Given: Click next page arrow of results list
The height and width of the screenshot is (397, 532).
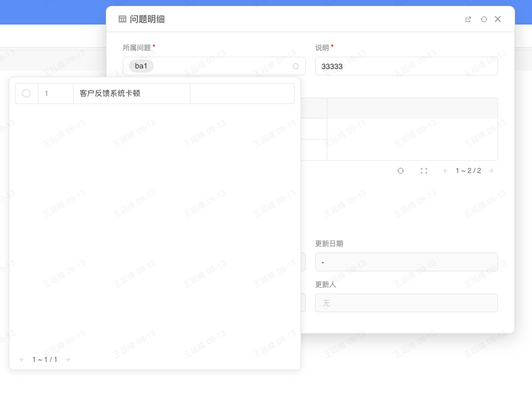Looking at the screenshot, I should coord(67,360).
